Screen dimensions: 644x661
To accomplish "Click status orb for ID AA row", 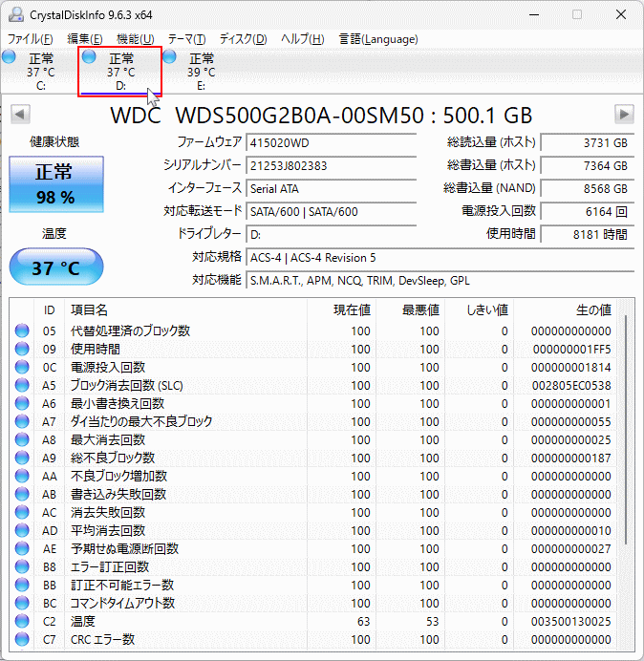I will 22,476.
